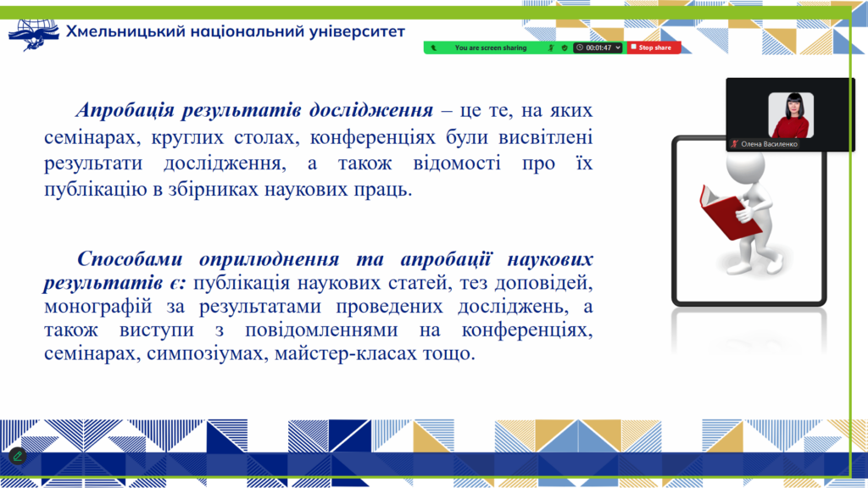Click the heading "Апробація результатів дослідження"

coord(254,111)
